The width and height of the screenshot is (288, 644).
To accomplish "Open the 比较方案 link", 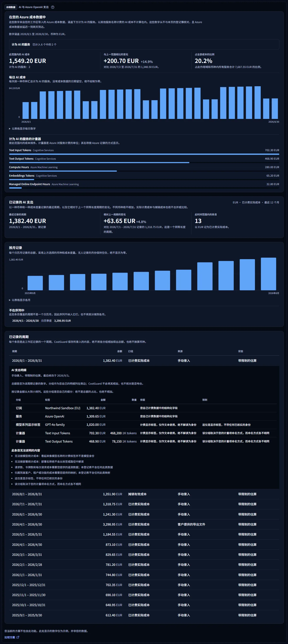I will point(10,637).
